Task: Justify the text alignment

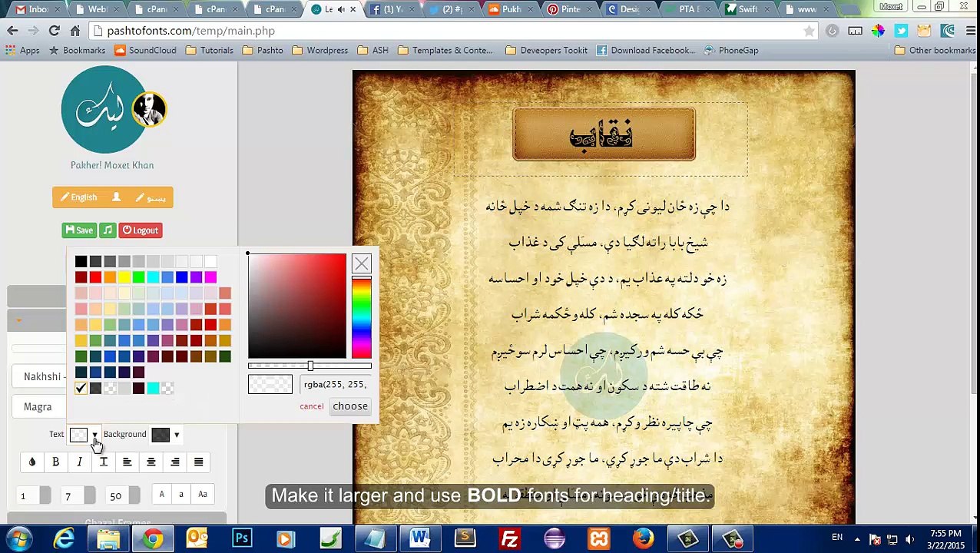Action: coord(198,462)
